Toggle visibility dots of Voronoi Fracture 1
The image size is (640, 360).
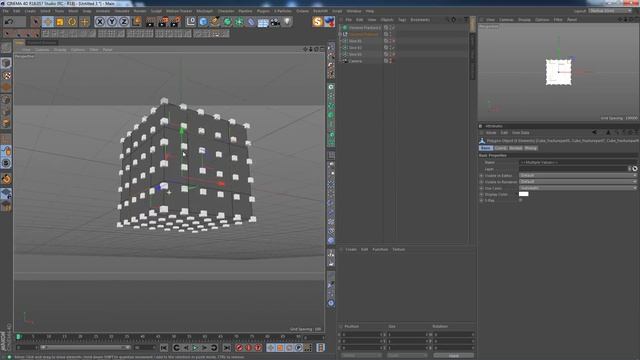[x=391, y=28]
